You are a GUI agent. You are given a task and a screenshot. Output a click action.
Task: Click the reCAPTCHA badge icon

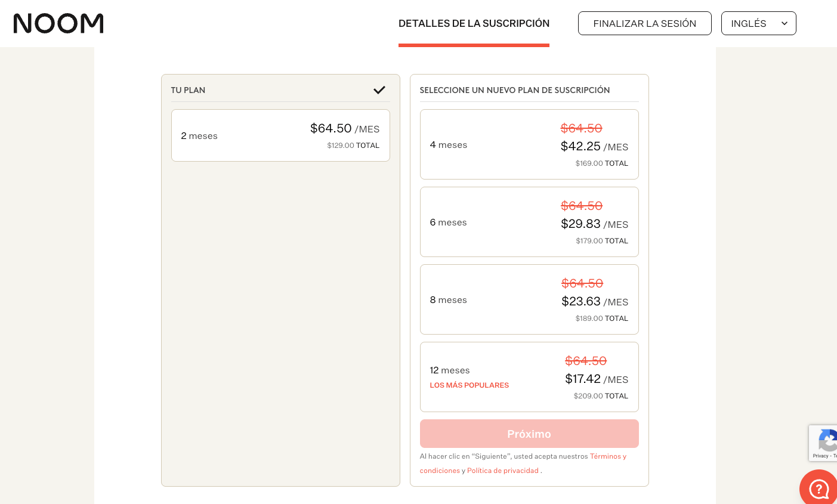(827, 441)
